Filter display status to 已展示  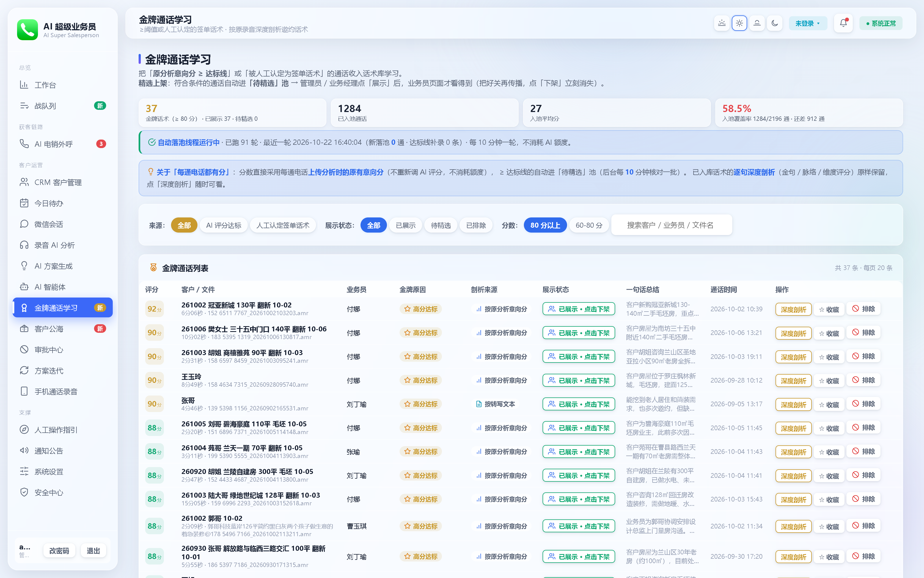[x=406, y=225]
